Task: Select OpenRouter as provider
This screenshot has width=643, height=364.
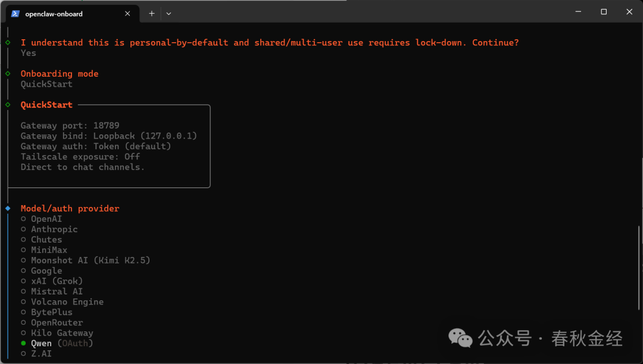Action: click(57, 322)
